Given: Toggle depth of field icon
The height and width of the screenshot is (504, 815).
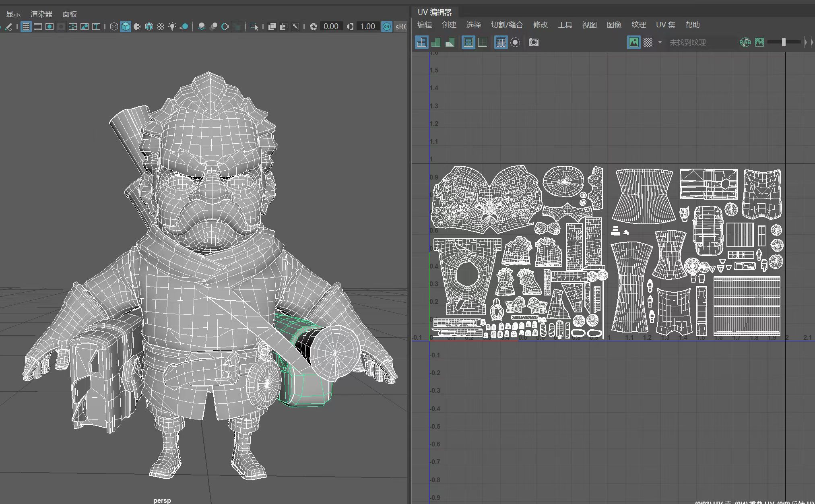Looking at the screenshot, I should [x=237, y=27].
